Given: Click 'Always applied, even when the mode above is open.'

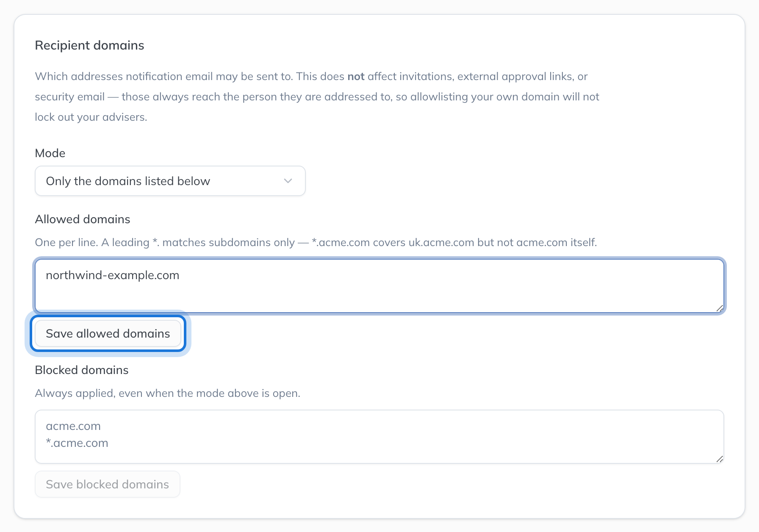Looking at the screenshot, I should pyautogui.click(x=168, y=393).
